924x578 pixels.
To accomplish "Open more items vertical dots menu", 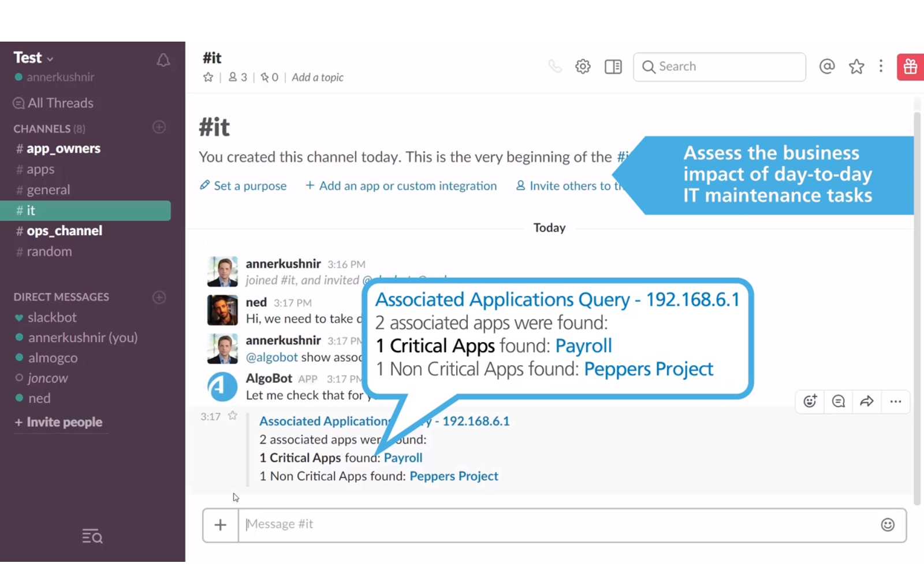I will (x=881, y=66).
